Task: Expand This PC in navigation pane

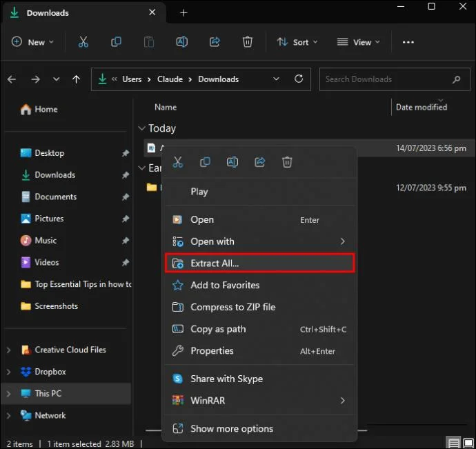Action: tap(9, 394)
